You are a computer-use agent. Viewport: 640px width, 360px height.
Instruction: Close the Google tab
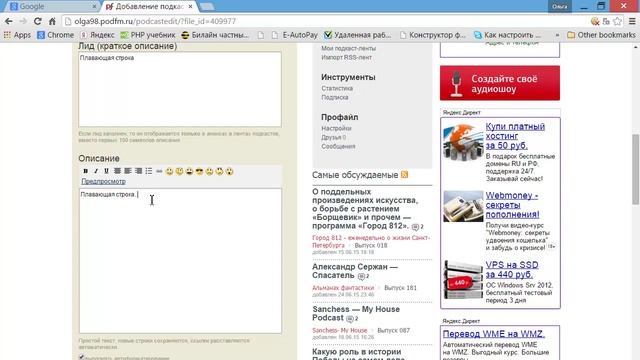tap(94, 7)
